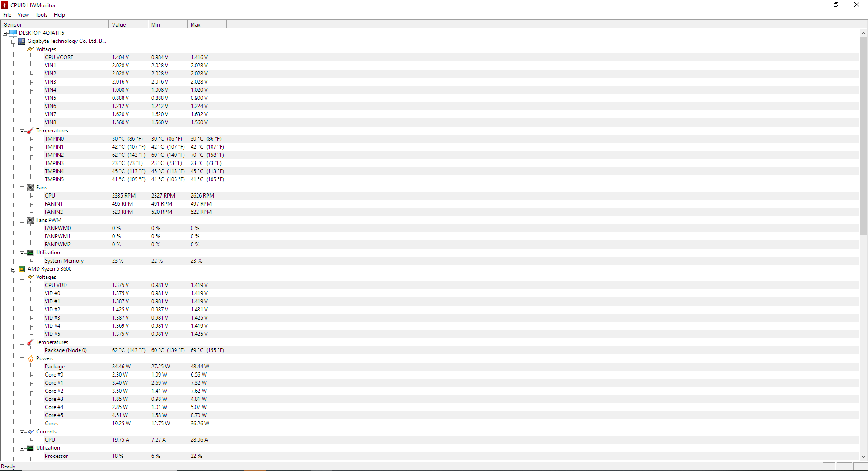Open the File menu
This screenshot has width=868, height=471.
7,14
